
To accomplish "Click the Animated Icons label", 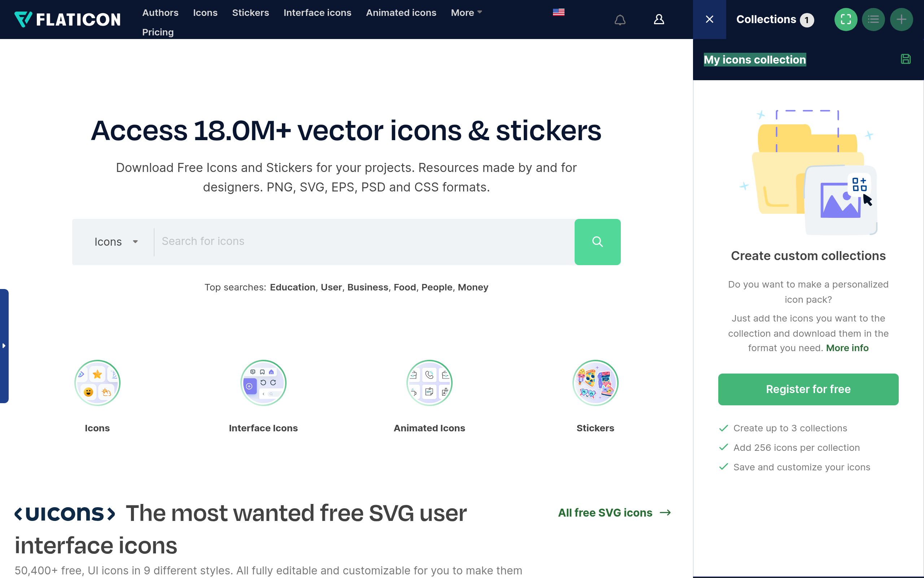I will pos(430,428).
